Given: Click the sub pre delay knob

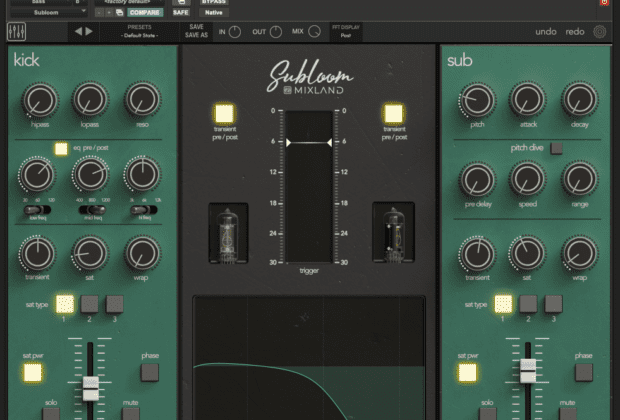Looking at the screenshot, I should tap(477, 180).
